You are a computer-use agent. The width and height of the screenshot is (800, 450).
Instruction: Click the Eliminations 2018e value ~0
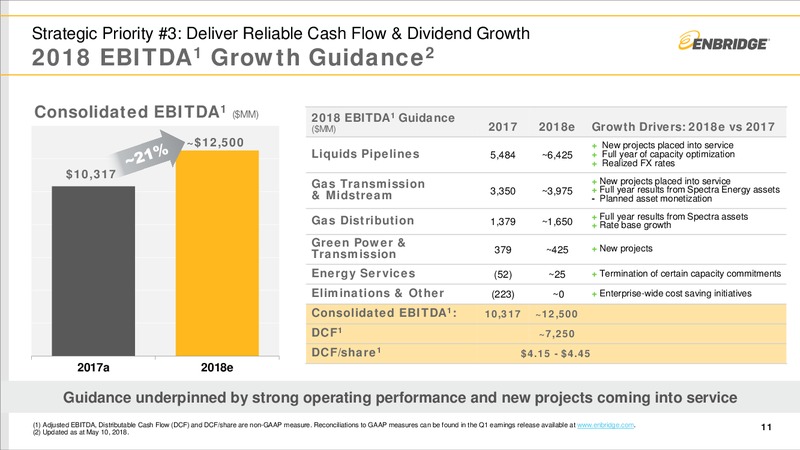pyautogui.click(x=558, y=294)
